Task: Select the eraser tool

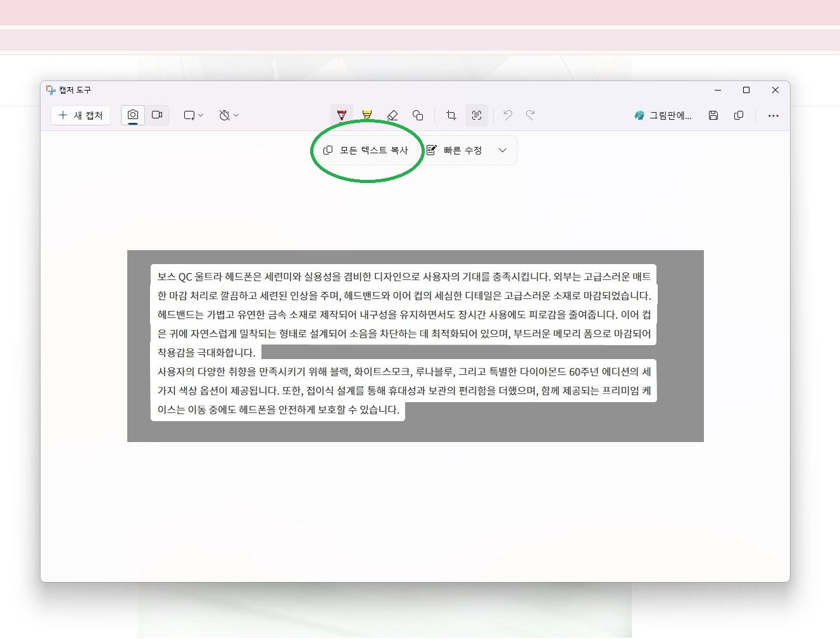Action: point(392,115)
